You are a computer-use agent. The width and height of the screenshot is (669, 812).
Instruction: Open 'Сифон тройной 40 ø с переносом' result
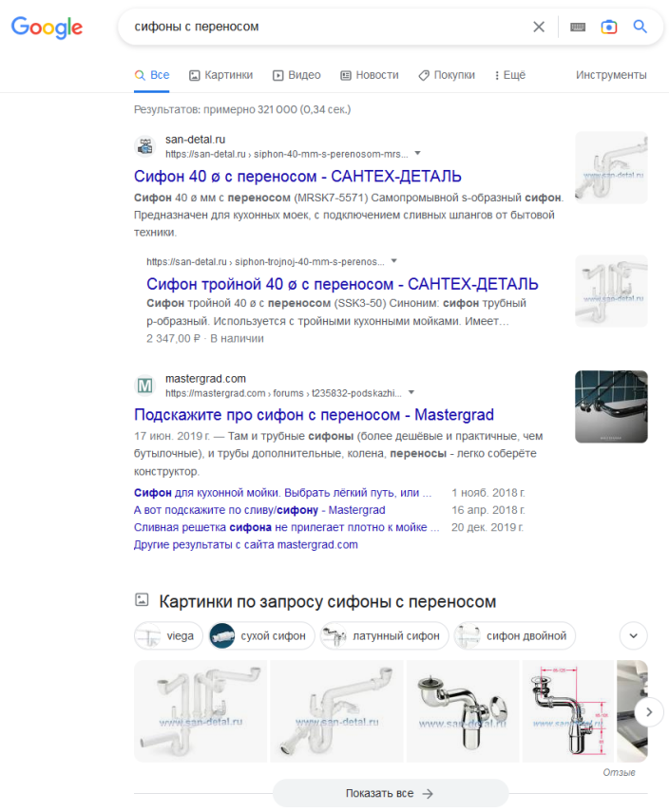tap(342, 284)
